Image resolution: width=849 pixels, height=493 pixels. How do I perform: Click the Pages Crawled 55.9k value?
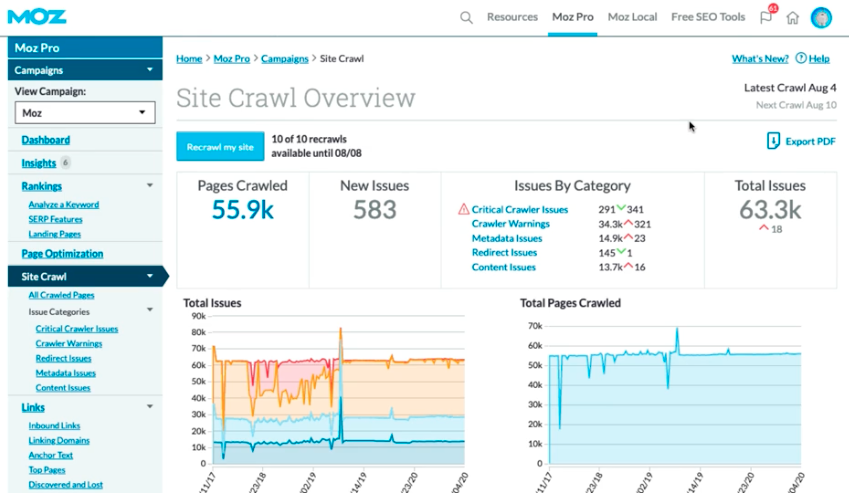(x=243, y=209)
